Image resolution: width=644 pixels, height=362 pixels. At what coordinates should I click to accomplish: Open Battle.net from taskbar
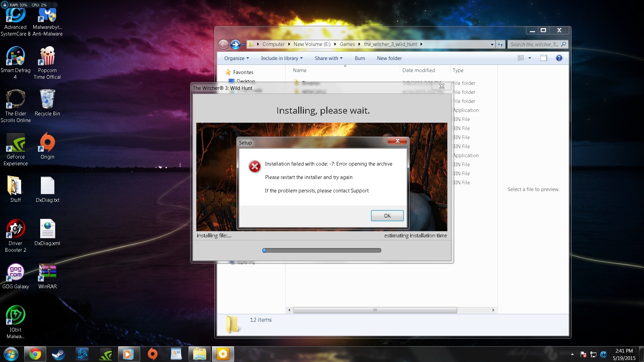click(82, 354)
